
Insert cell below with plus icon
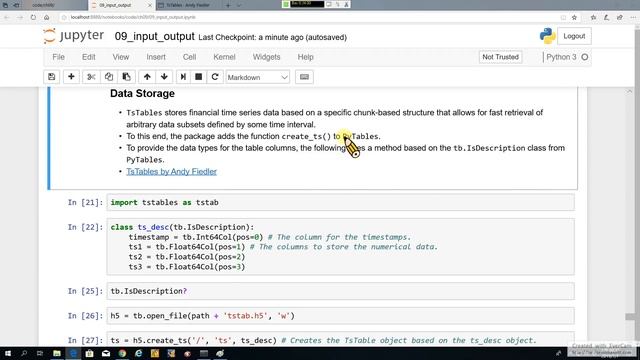click(71, 77)
